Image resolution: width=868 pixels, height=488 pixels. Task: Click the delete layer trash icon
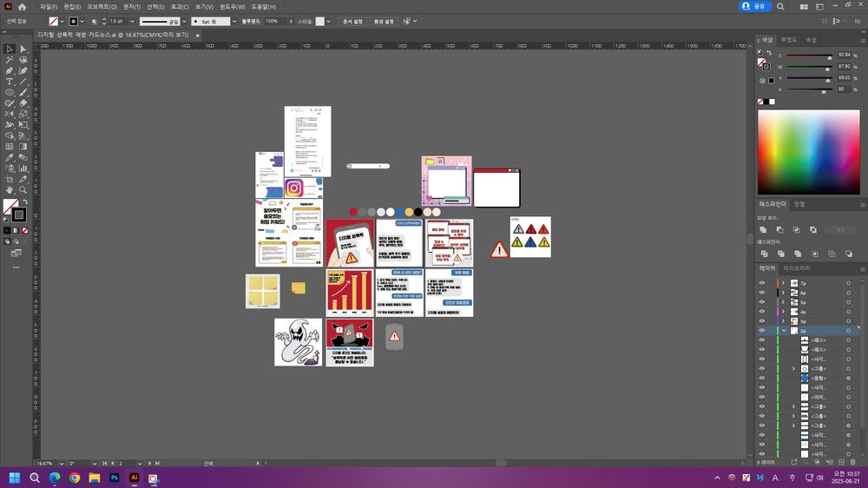point(853,462)
